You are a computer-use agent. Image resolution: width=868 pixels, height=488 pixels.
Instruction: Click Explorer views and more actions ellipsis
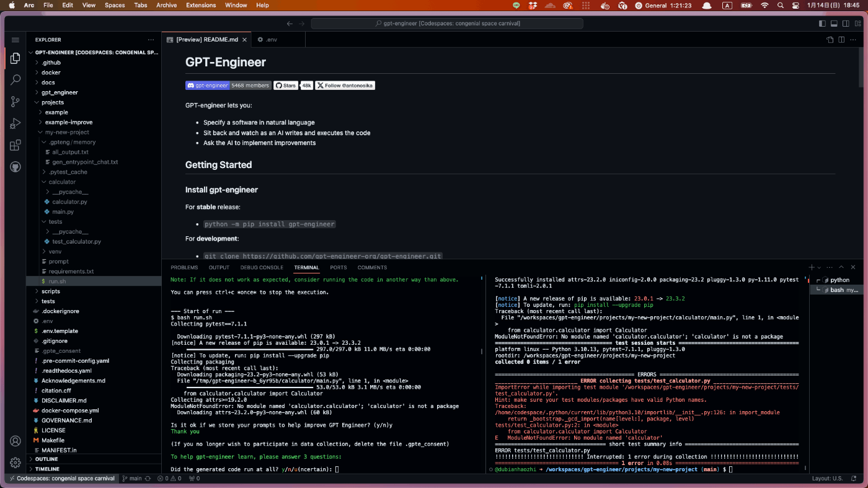[151, 40]
